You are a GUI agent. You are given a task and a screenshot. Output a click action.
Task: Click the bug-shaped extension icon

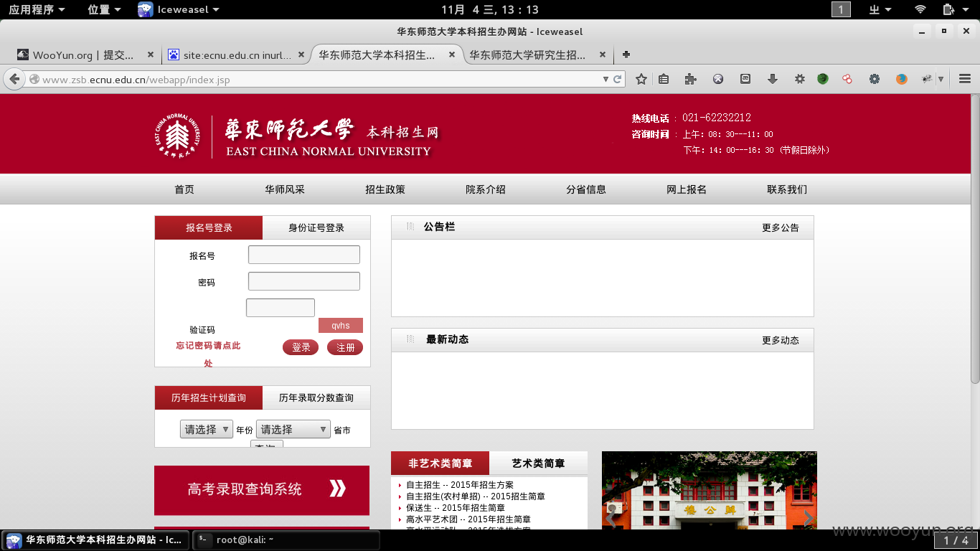[927, 79]
